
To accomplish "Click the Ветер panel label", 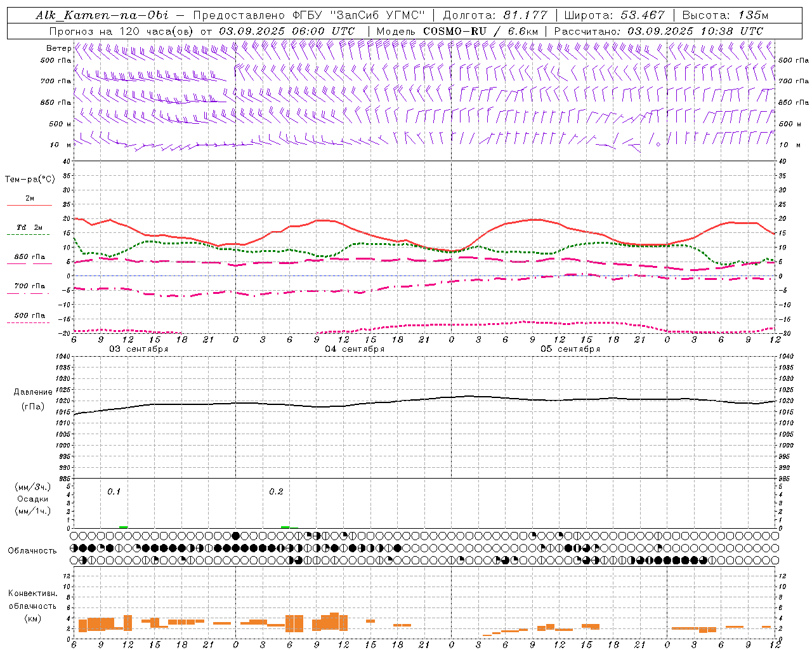I will (58, 48).
